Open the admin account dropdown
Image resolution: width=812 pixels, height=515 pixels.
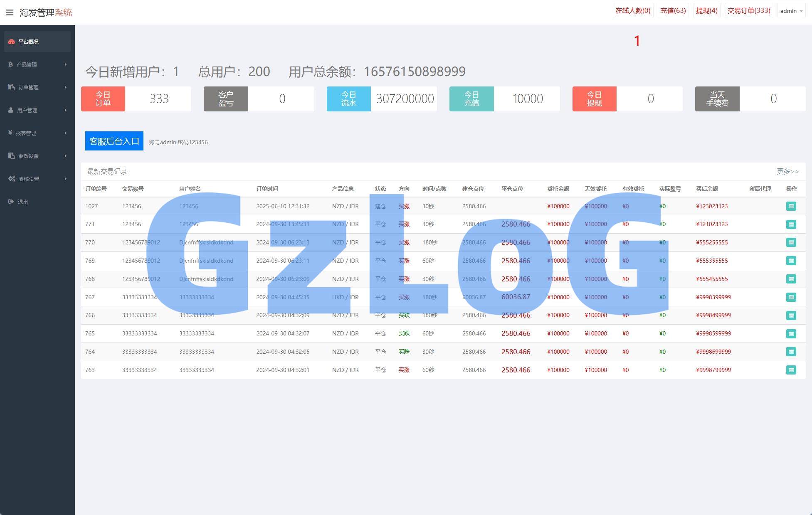[791, 11]
